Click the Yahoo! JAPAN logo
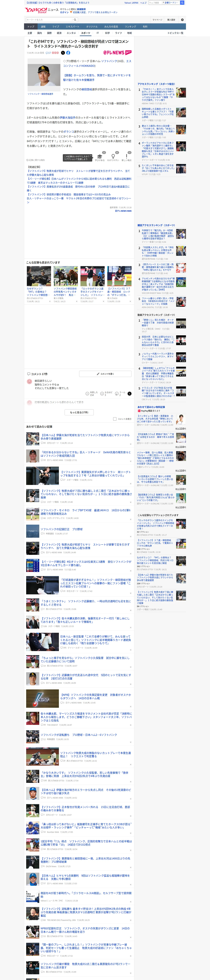The width and height of the screenshot is (210, 980). (36, 10)
